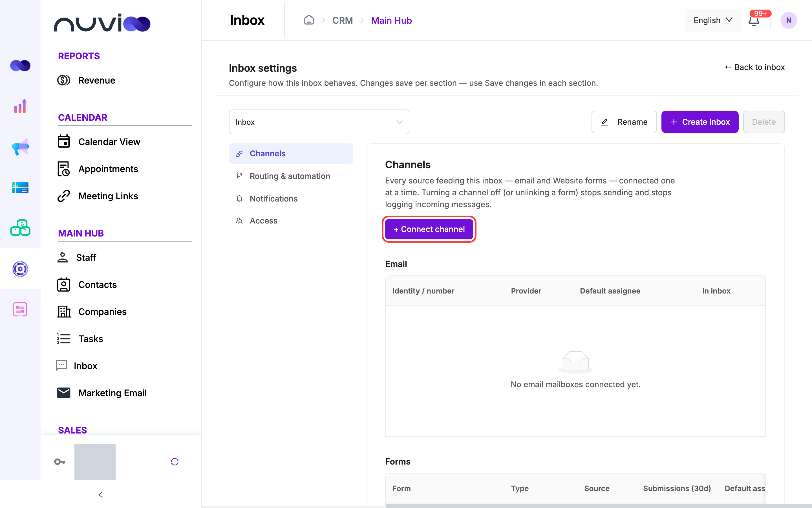Image resolution: width=812 pixels, height=508 pixels.
Task: Click Create inbox button
Action: (x=700, y=122)
